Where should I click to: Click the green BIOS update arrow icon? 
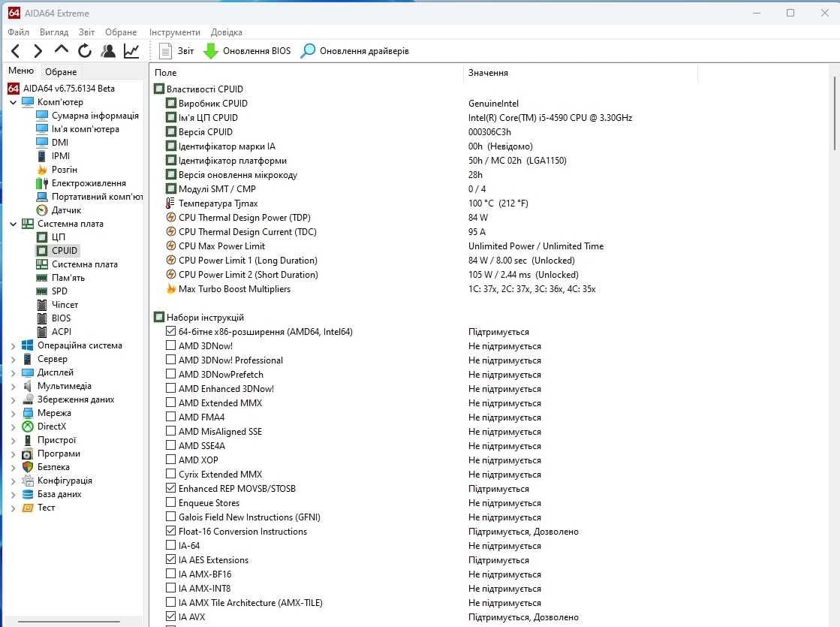[211, 51]
